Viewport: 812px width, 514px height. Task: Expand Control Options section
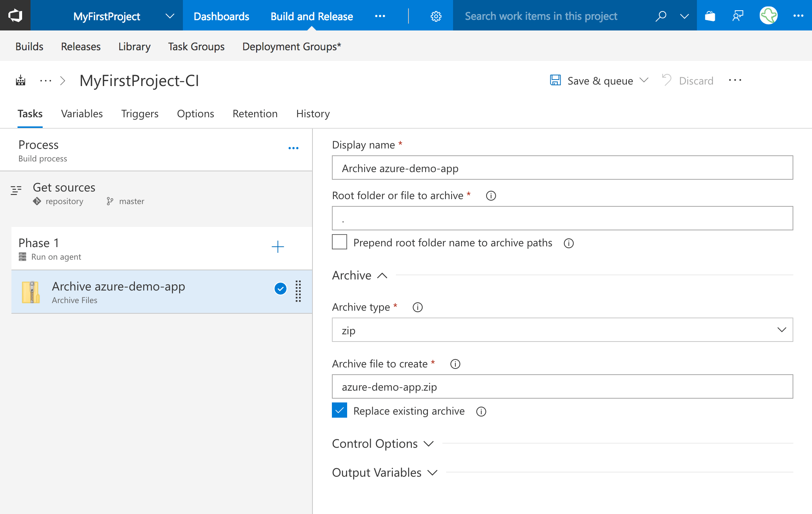click(x=383, y=444)
